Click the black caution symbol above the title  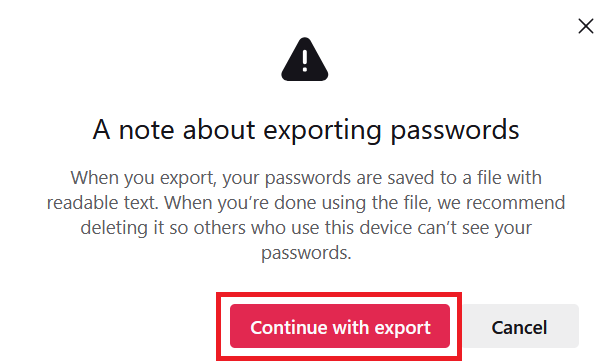tap(305, 59)
